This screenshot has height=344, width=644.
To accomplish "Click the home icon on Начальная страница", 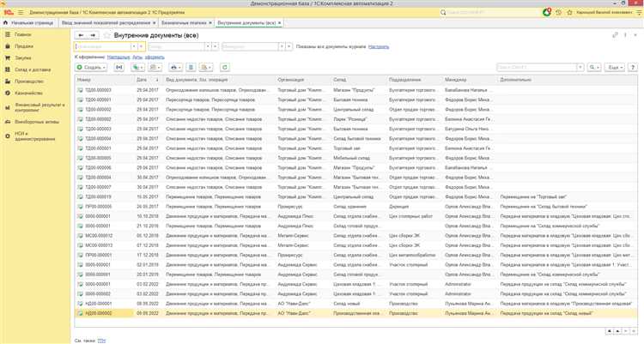I will 8,23.
